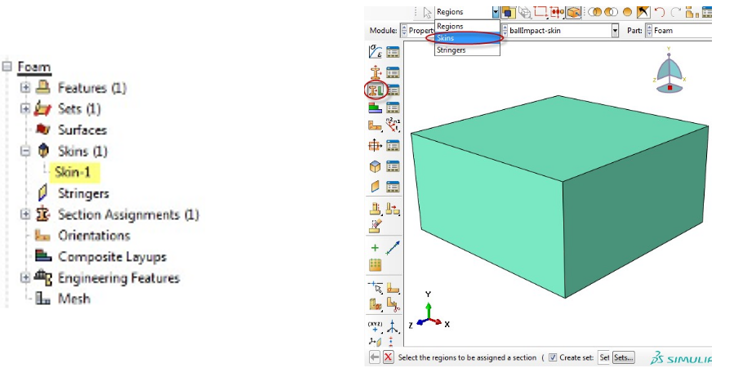Screen dimensions: 730x376
Task: Open the Module combo box
Action: [x=418, y=31]
